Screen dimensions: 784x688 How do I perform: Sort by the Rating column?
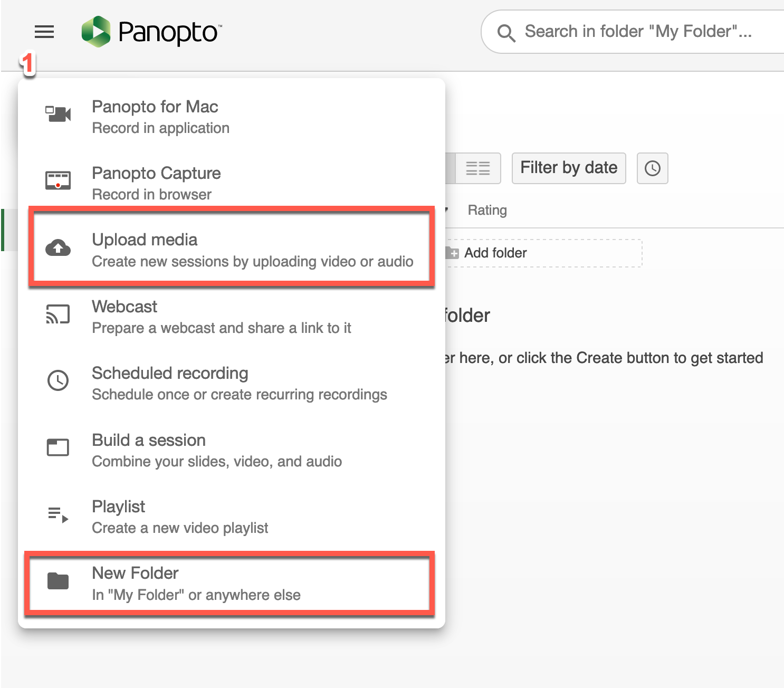(487, 210)
